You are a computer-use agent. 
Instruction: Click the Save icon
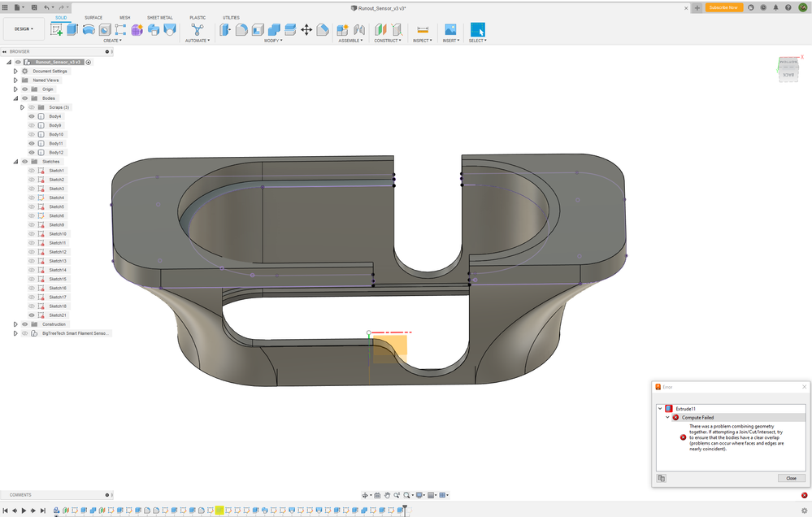[34, 7]
